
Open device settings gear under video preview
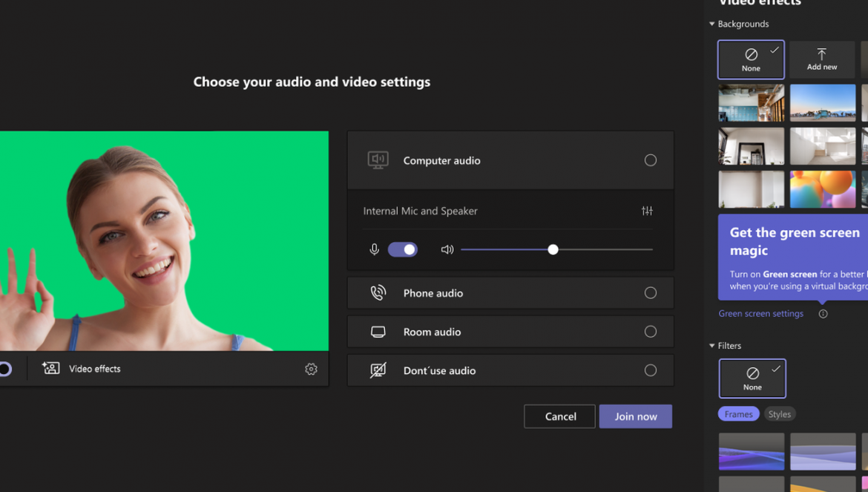[x=311, y=369]
